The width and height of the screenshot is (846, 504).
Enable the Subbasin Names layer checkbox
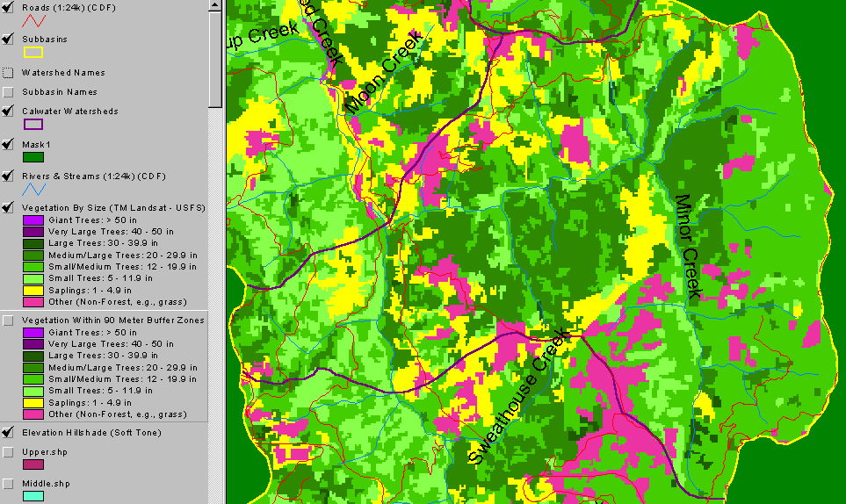[8, 91]
